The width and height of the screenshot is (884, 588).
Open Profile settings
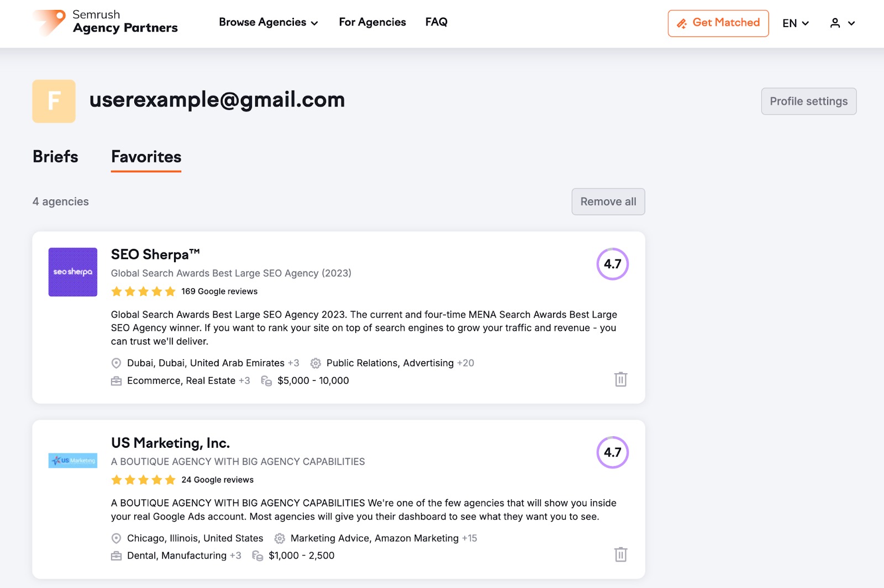click(808, 101)
